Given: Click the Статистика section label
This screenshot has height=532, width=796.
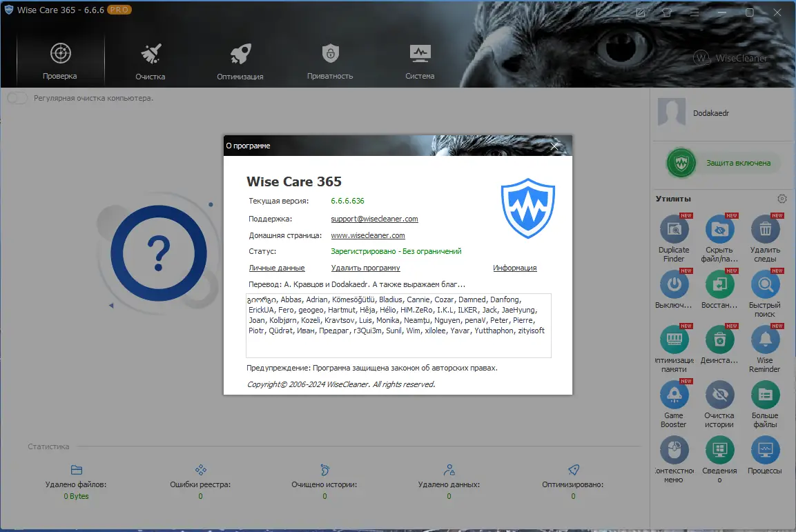Looking at the screenshot, I should click(x=48, y=446).
